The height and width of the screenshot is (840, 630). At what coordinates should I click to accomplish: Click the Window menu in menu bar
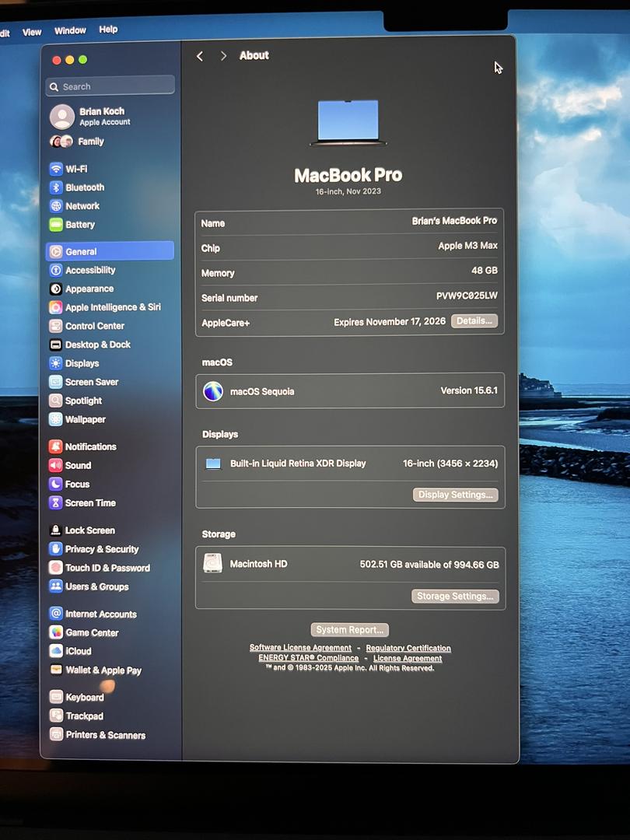70,31
